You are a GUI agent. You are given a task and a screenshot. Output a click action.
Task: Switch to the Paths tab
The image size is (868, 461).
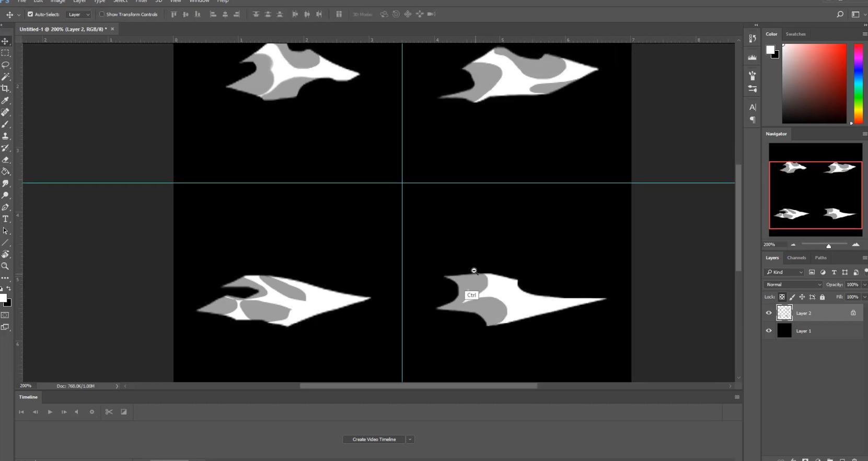[821, 258]
